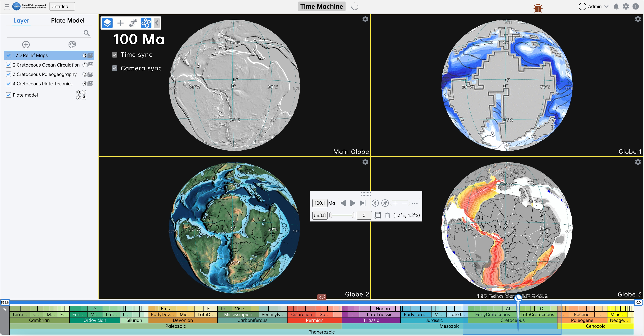This screenshot has height=336, width=644.
Task: Open the hamburger menu
Action: coord(7,6)
